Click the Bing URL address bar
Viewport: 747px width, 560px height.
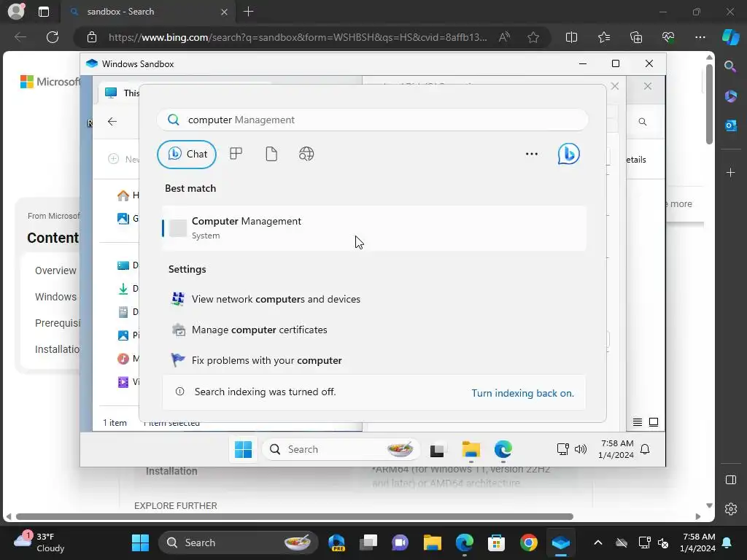[x=298, y=37]
